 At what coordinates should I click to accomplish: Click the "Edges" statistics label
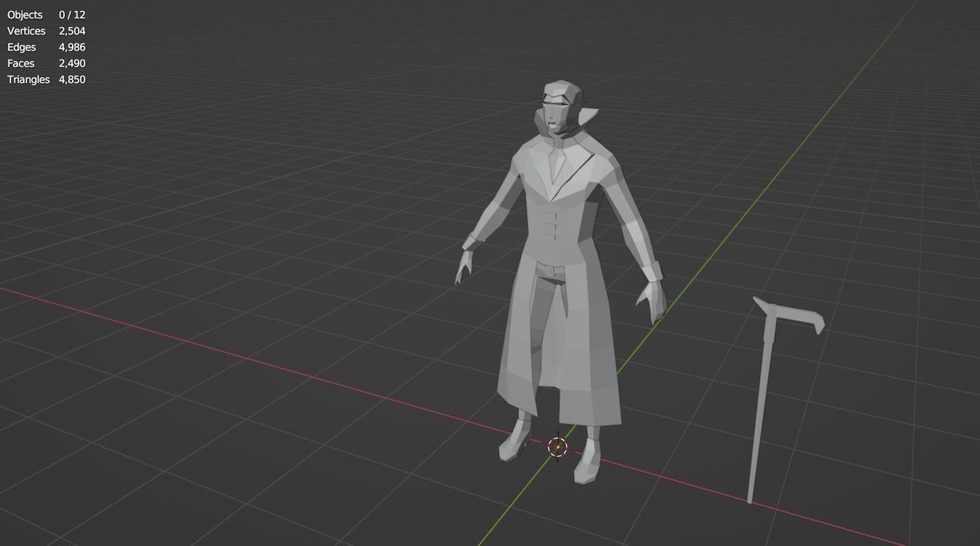[21, 47]
